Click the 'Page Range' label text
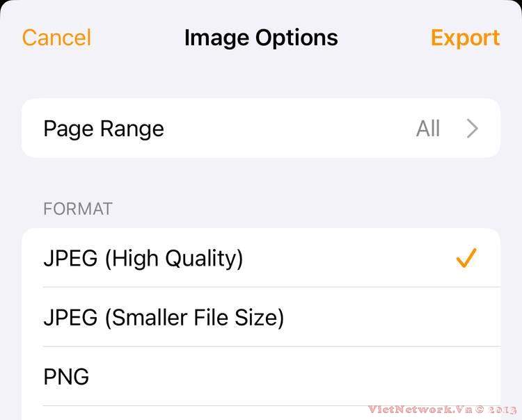 coord(104,129)
